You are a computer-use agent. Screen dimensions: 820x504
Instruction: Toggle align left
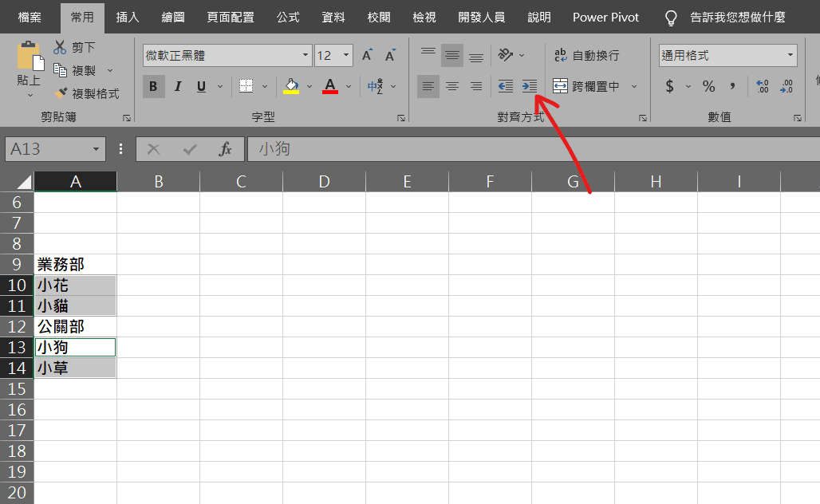coord(428,86)
